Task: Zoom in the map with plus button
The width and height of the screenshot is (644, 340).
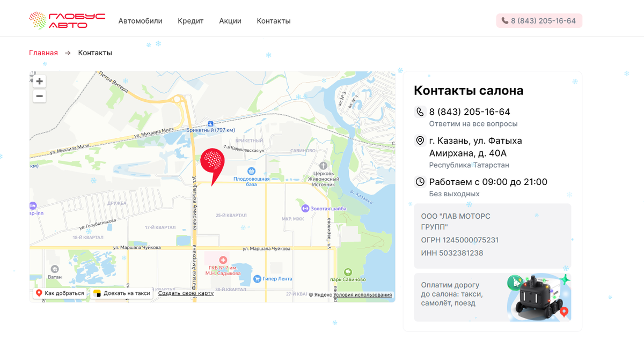Action: click(x=39, y=82)
